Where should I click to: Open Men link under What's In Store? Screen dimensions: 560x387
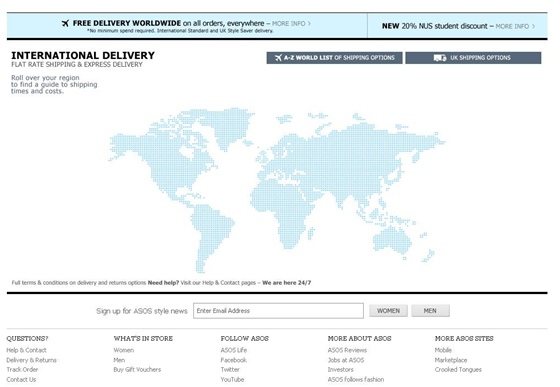pos(119,360)
